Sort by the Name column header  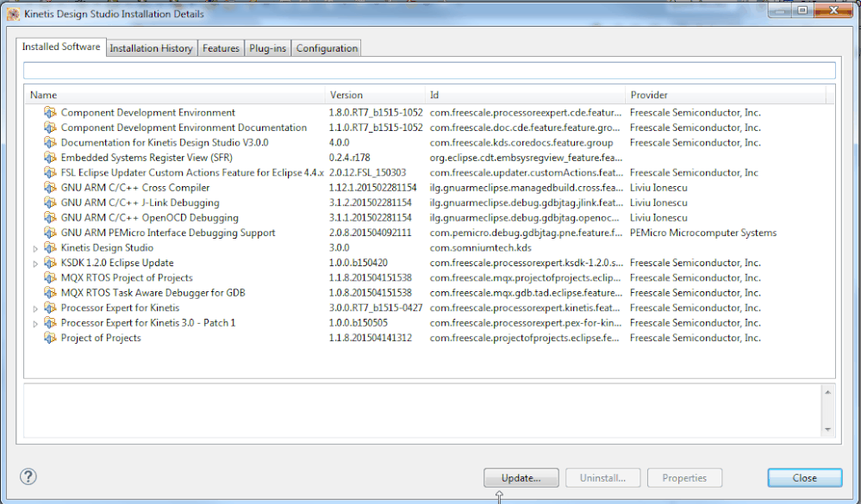[x=175, y=95]
